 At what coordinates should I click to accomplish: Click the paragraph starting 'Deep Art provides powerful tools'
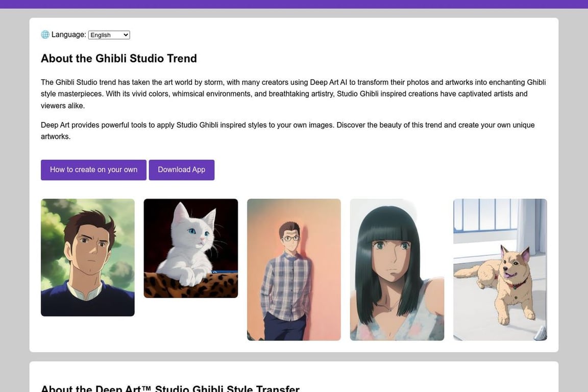[288, 131]
